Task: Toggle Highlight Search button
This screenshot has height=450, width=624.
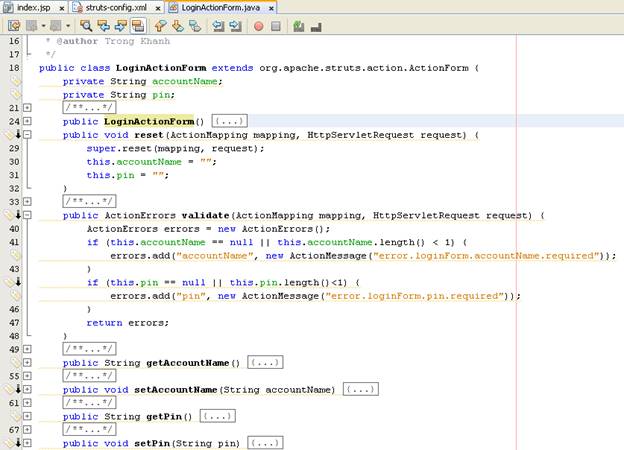Action: point(138,26)
